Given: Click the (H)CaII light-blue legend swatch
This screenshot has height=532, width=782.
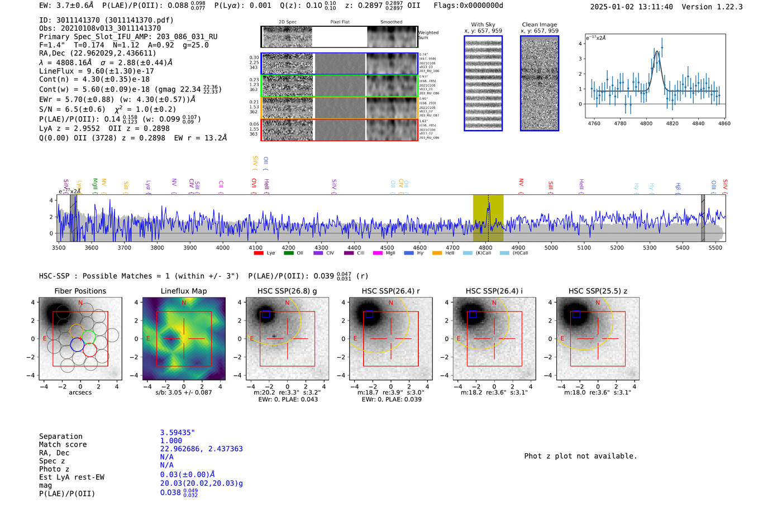Looking at the screenshot, I should tap(504, 253).
